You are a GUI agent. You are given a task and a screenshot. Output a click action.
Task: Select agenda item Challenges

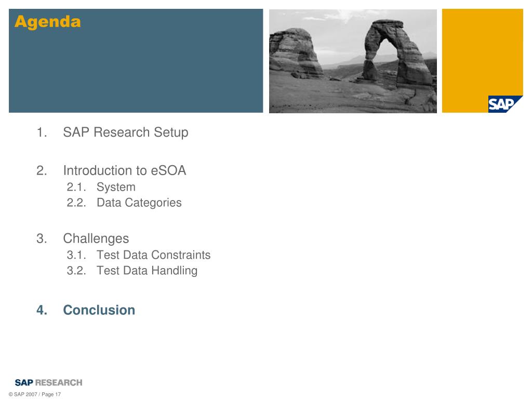(x=96, y=238)
